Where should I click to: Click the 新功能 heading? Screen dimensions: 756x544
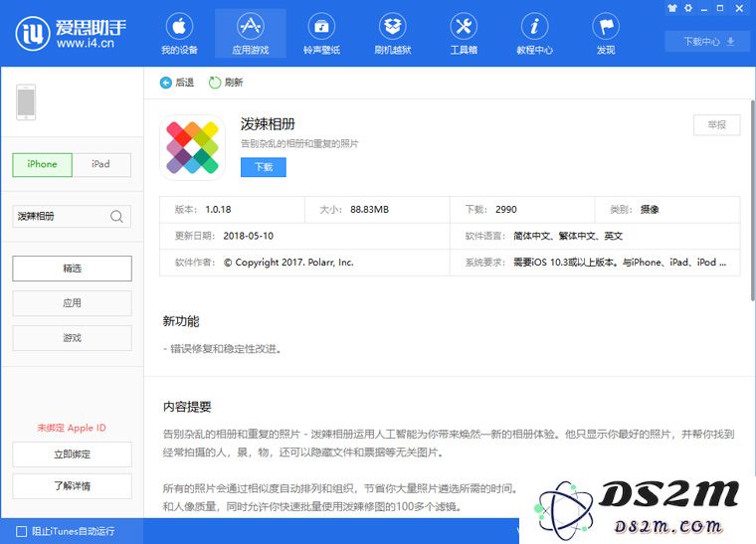pos(181,321)
